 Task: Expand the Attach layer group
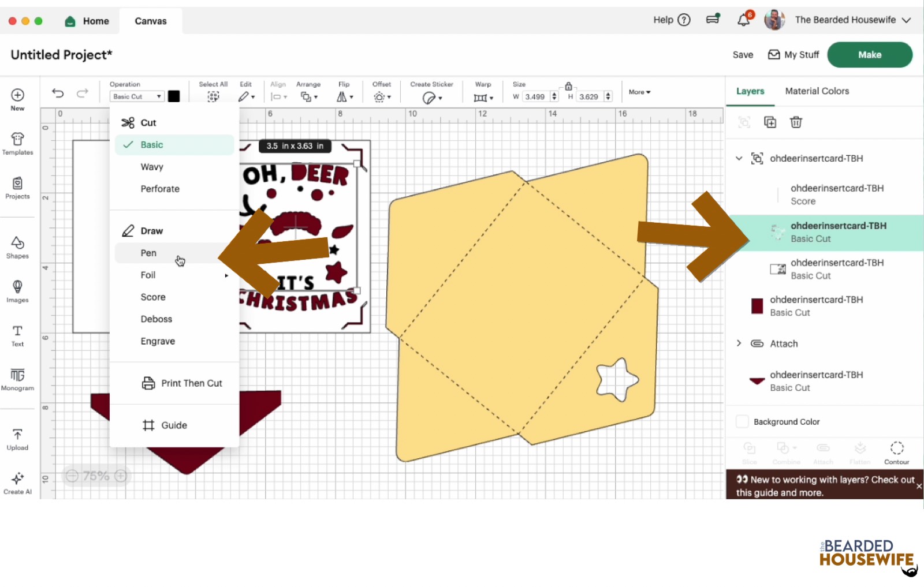coord(739,343)
